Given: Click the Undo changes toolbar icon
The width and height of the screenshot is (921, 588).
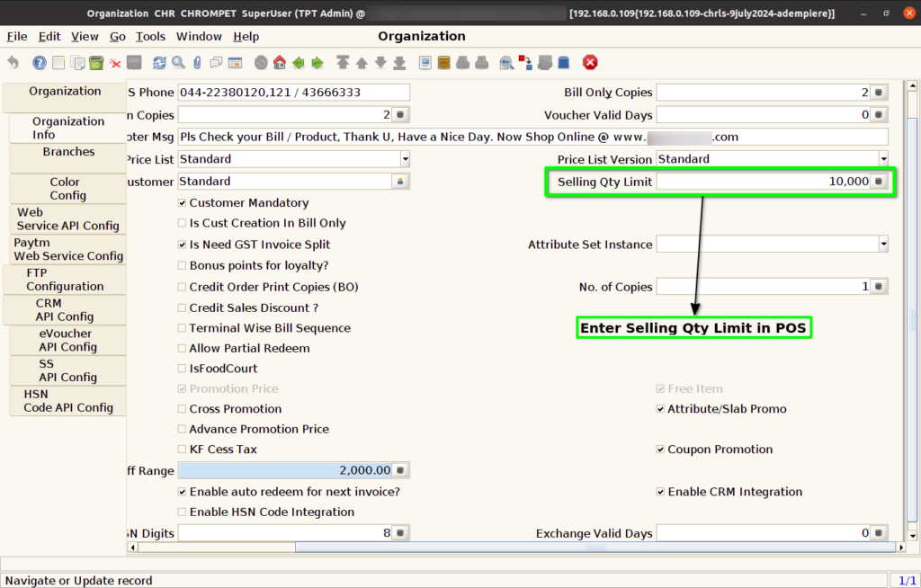Looking at the screenshot, I should pos(13,62).
